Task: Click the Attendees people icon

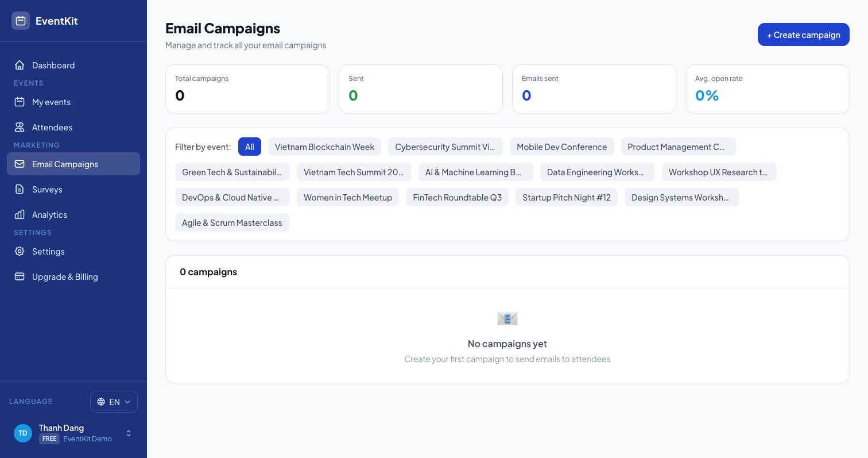Action: [x=20, y=127]
